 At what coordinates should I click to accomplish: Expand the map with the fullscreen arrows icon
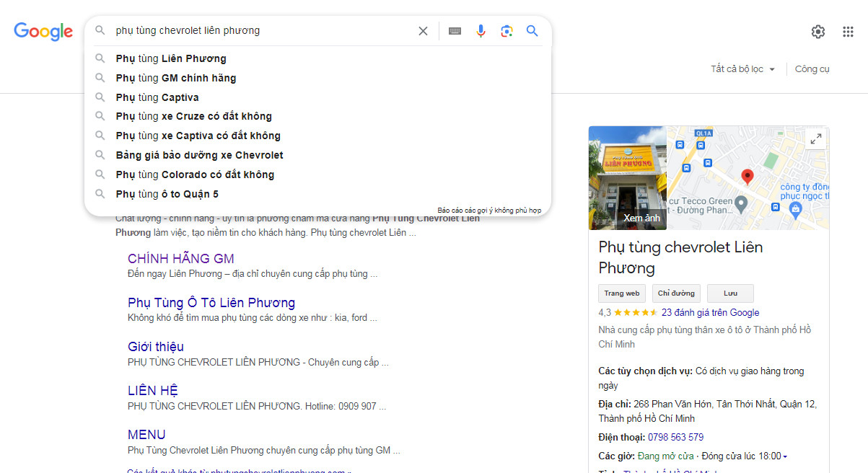coord(816,138)
